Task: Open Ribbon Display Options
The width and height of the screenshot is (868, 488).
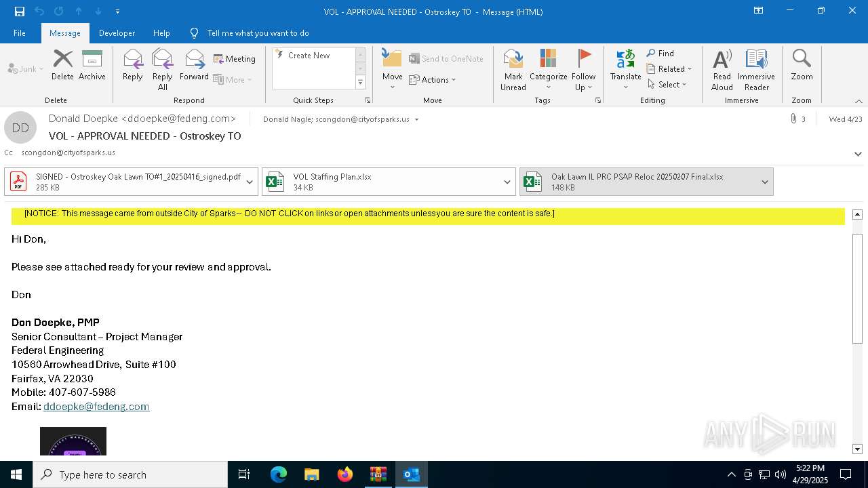Action: (x=759, y=11)
